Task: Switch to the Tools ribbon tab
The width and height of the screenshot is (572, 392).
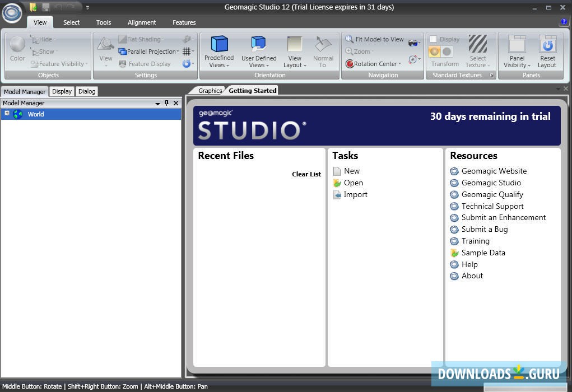Action: [104, 22]
